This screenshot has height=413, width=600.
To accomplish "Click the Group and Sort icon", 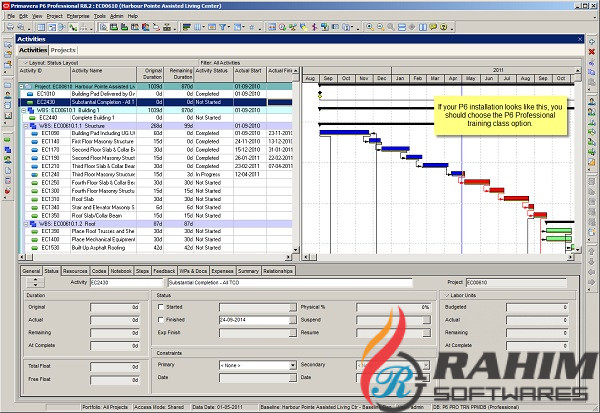I will 238,27.
